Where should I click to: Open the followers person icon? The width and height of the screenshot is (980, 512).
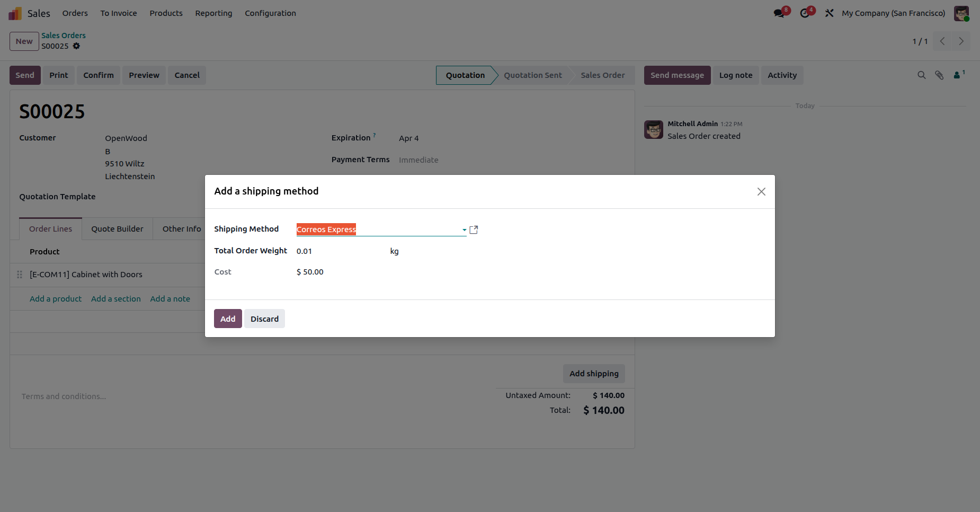[958, 75]
